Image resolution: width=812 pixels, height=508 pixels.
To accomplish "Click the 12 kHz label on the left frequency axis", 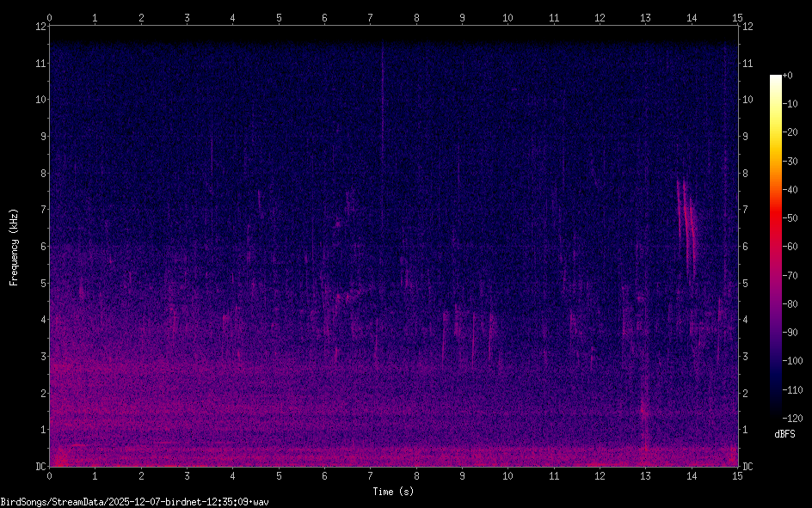I will click(40, 26).
